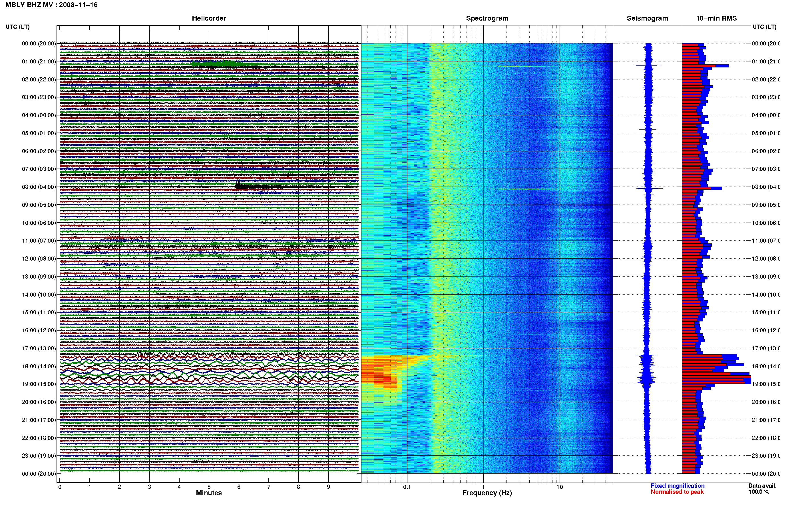Click the '18:00 (14:00)' left time label

pyautogui.click(x=39, y=367)
